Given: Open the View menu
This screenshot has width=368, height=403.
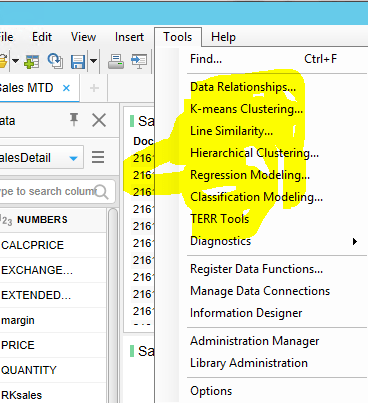Looking at the screenshot, I should coord(83,37).
